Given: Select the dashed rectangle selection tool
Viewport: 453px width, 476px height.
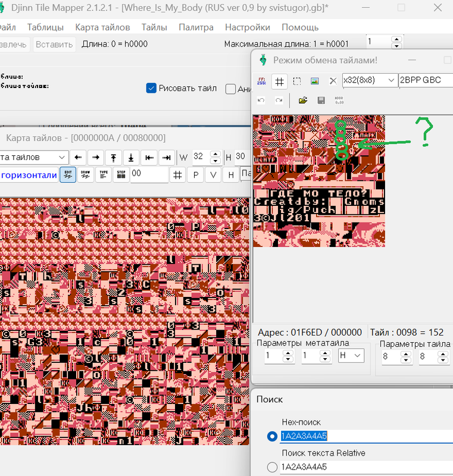Looking at the screenshot, I should [297, 81].
